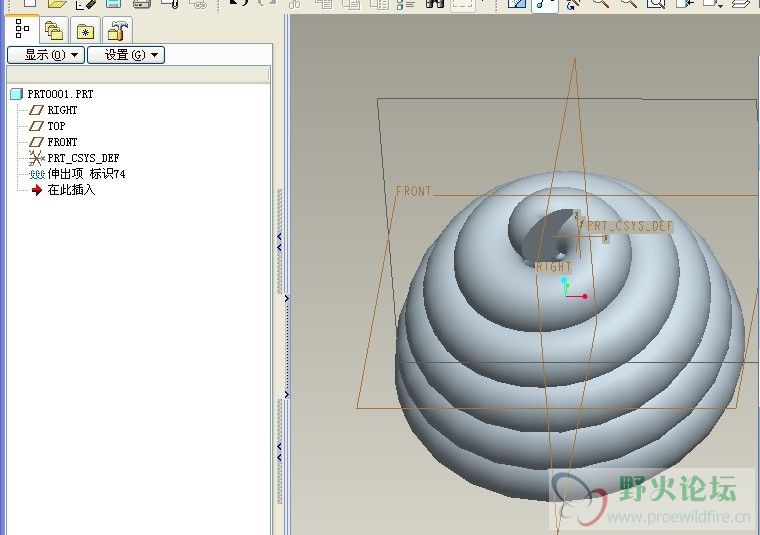Viewport: 760px width, 535px height.
Task: Click the zoom in magnifier icon
Action: [x=601, y=4]
